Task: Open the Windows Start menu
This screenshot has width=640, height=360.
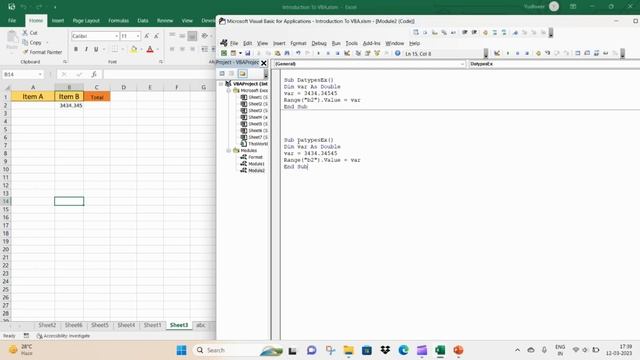Action: [182, 350]
